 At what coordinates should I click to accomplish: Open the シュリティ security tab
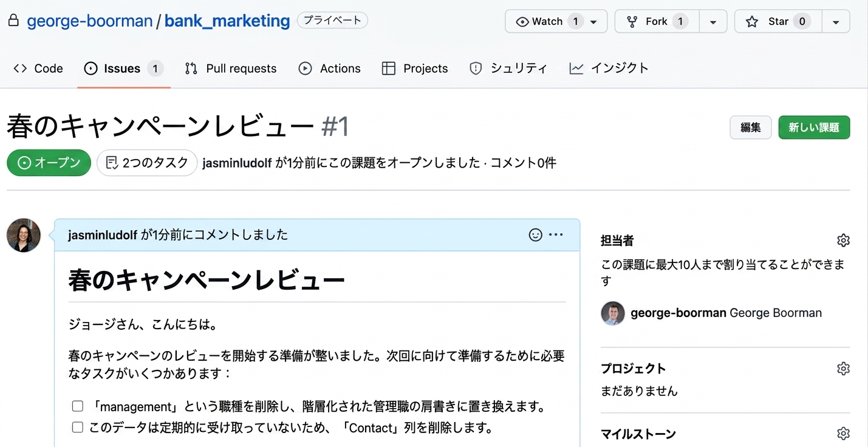coord(508,69)
